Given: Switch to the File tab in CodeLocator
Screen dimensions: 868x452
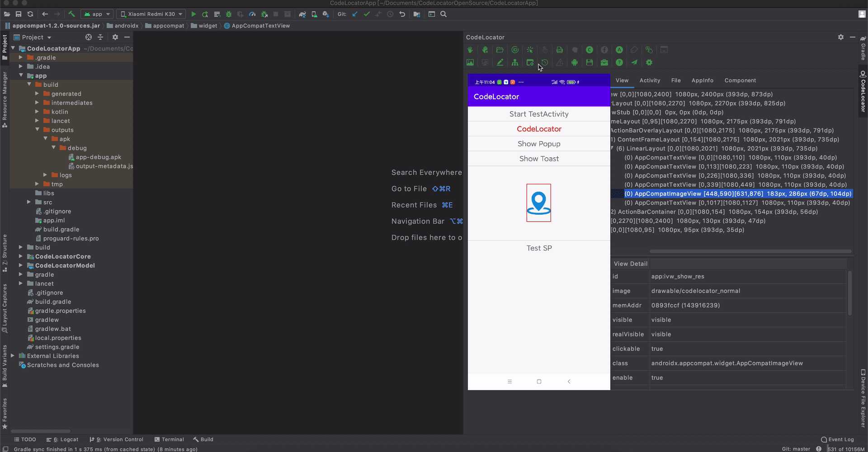Looking at the screenshot, I should [676, 80].
